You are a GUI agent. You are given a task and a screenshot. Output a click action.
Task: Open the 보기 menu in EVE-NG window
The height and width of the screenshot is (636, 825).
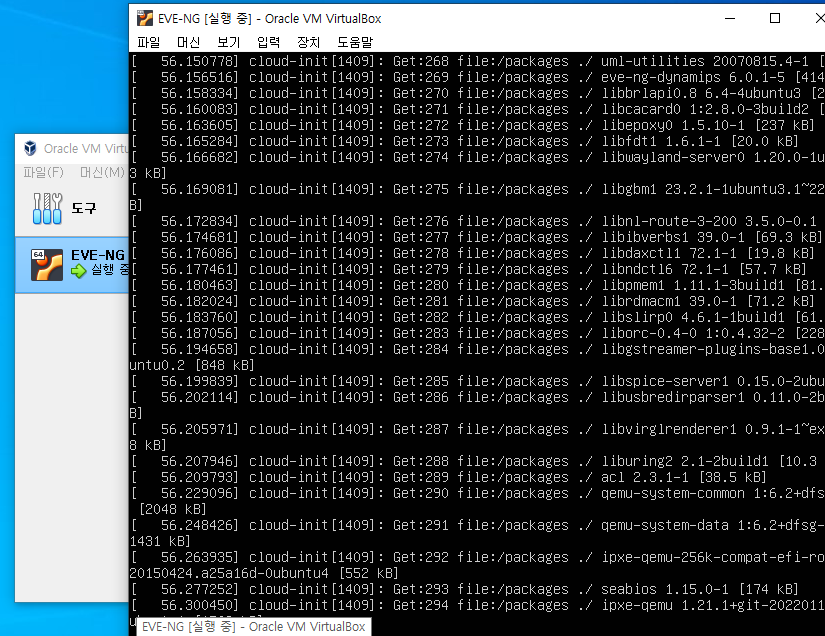pyautogui.click(x=228, y=42)
